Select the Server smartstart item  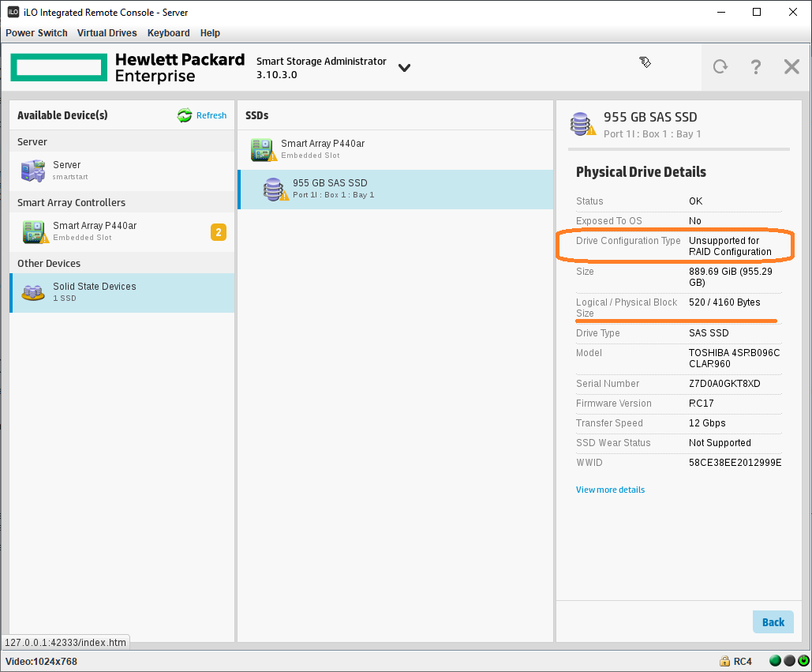pos(122,171)
